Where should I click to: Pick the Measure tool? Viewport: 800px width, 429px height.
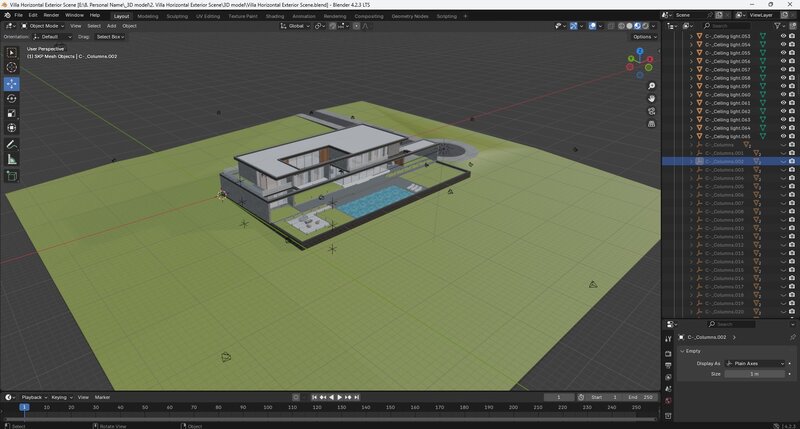coord(12,159)
